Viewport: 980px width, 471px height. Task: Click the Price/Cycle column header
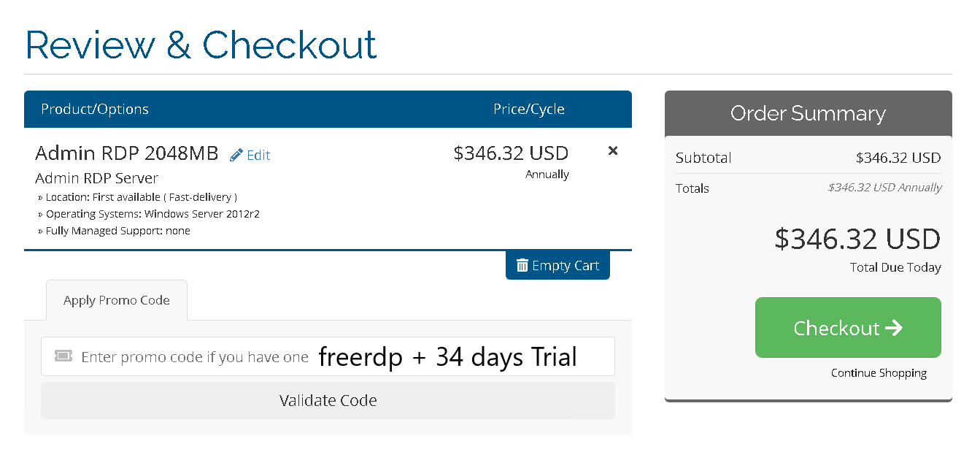(529, 110)
